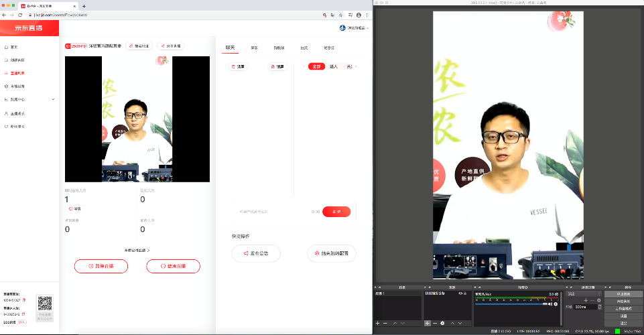
Task: Switch to the third tab in the chat panel
Action: (x=279, y=48)
